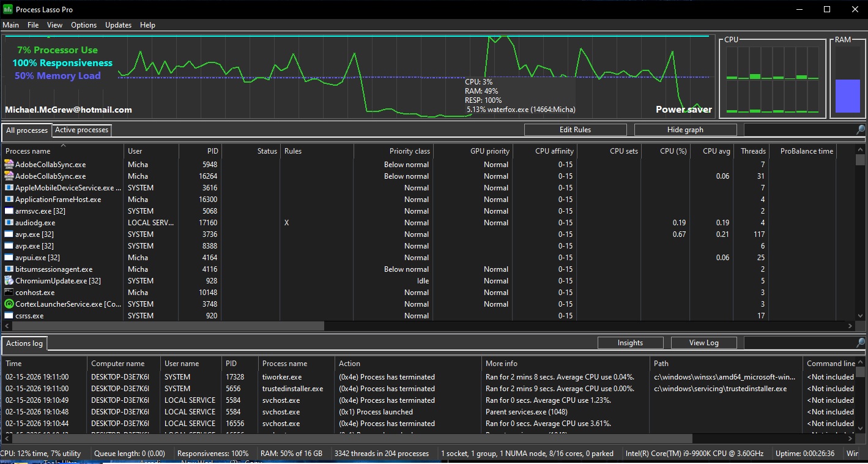Image resolution: width=868 pixels, height=464 pixels.
Task: Click the AdobeCollabSync.exe icon for PID 5948
Action: click(9, 165)
